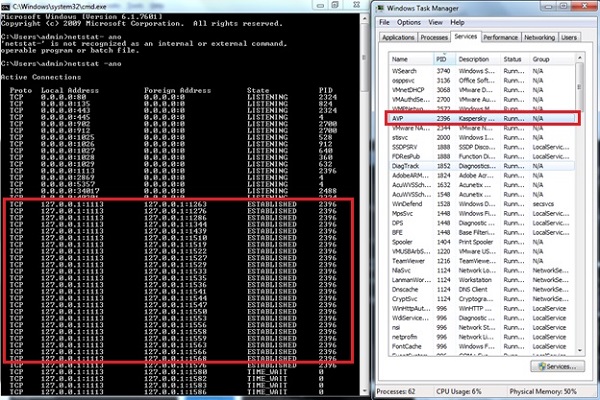Open the Options menu in Task Manager
Screen dimensions: 600x400
[x=409, y=23]
